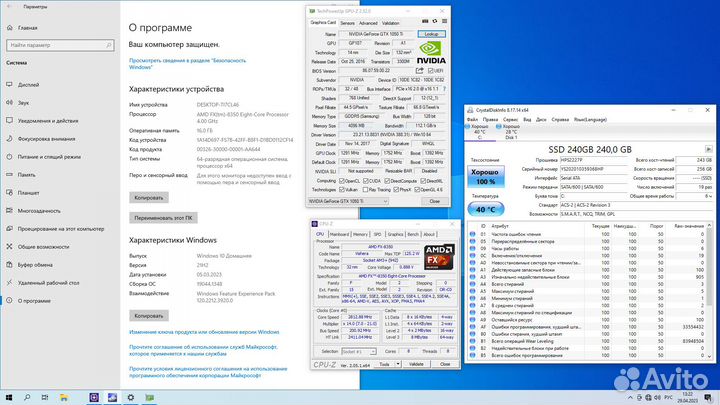Screen dimensions: 720x405
Task: Click Копировать under Характеристики устройства
Action: 149,197
